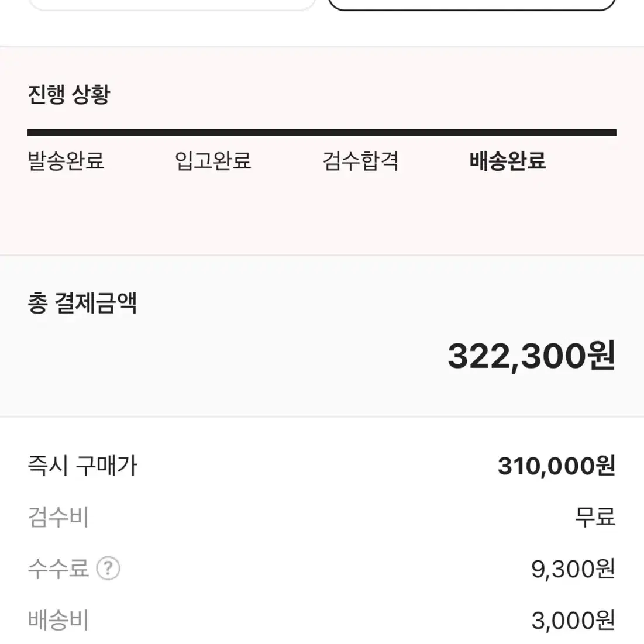The image size is (644, 644).
Task: Click the 322,300원 total amount
Action: 532,356
